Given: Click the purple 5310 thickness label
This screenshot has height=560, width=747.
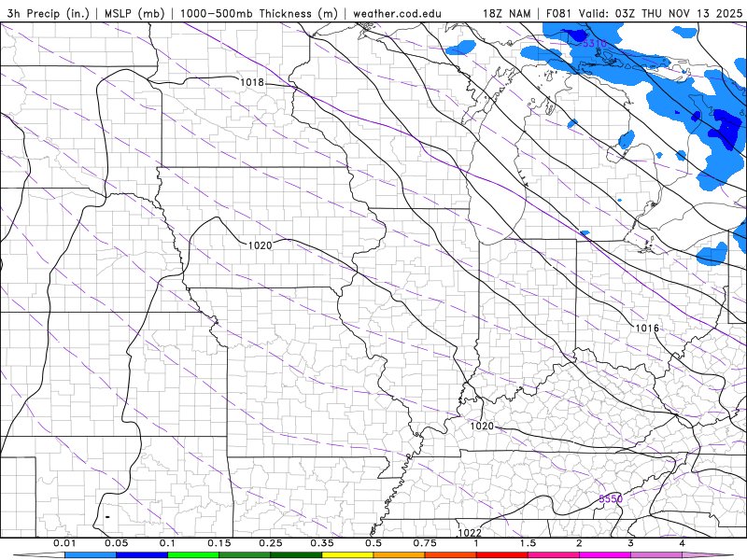Looking at the screenshot, I should pyautogui.click(x=595, y=43).
